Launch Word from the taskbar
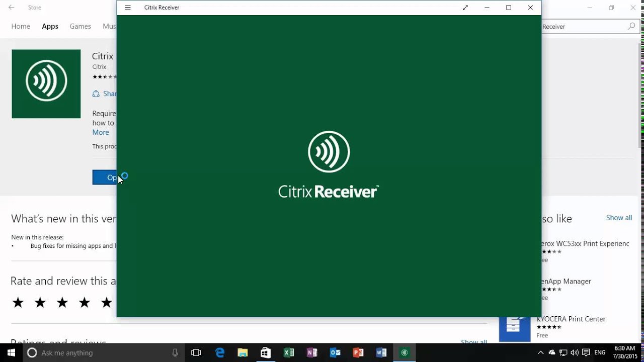Screen dimensions: 644x362 click(381, 352)
